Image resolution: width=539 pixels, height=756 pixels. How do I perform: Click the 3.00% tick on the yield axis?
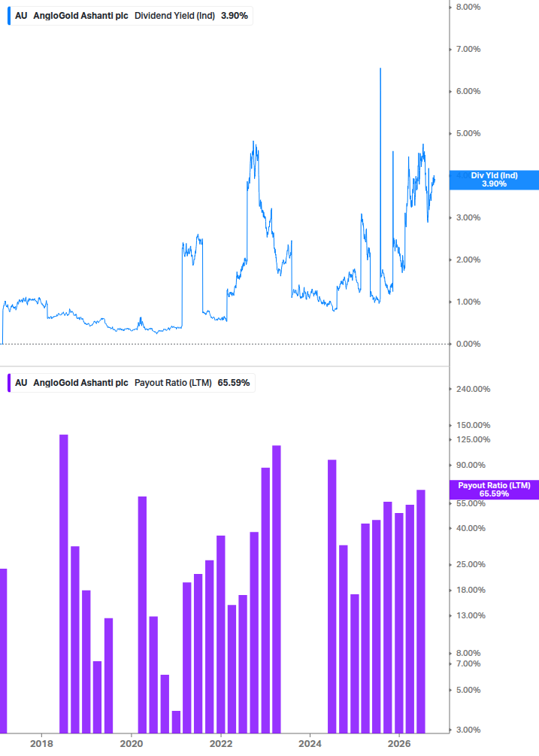(468, 217)
